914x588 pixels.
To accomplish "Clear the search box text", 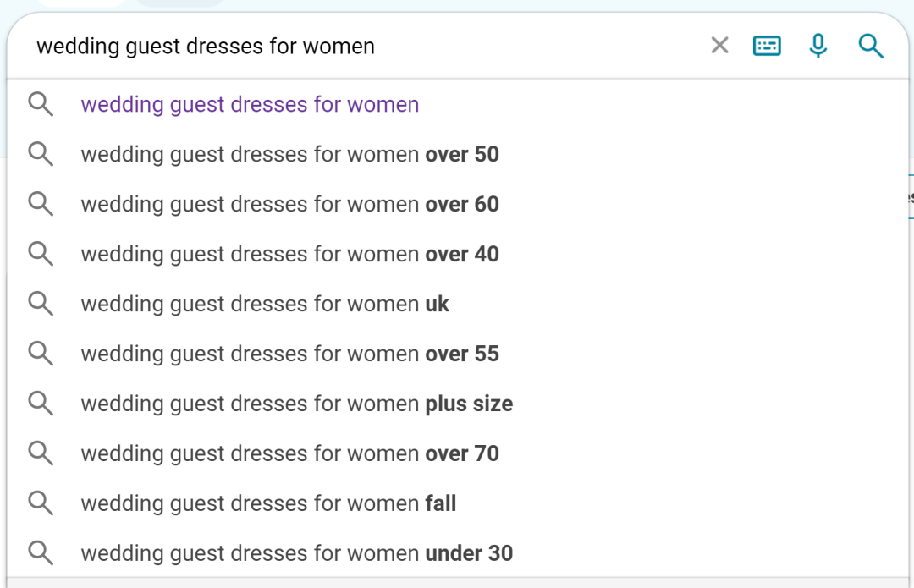I will (719, 46).
